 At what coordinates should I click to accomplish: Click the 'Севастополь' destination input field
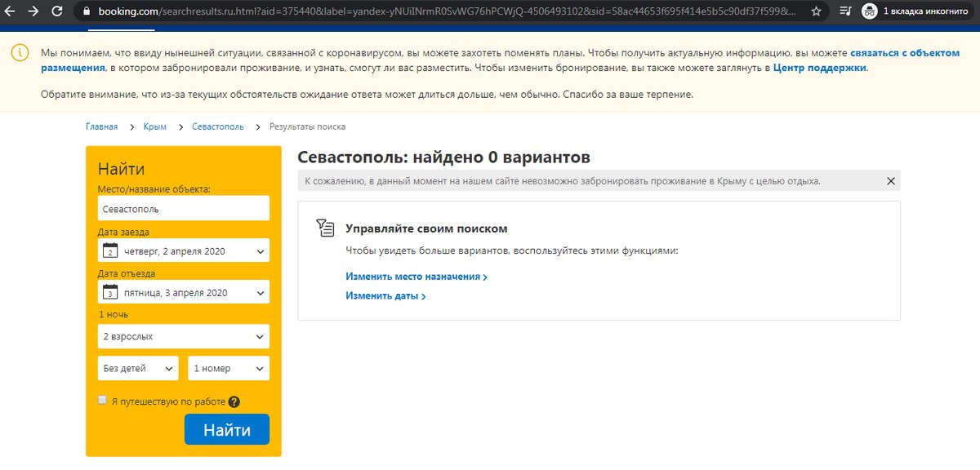(183, 208)
